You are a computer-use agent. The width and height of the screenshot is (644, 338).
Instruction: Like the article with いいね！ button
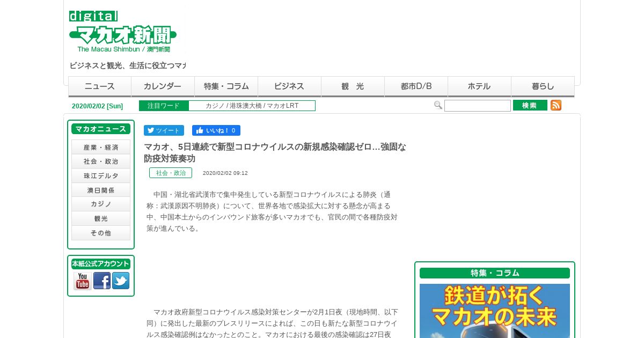[216, 130]
